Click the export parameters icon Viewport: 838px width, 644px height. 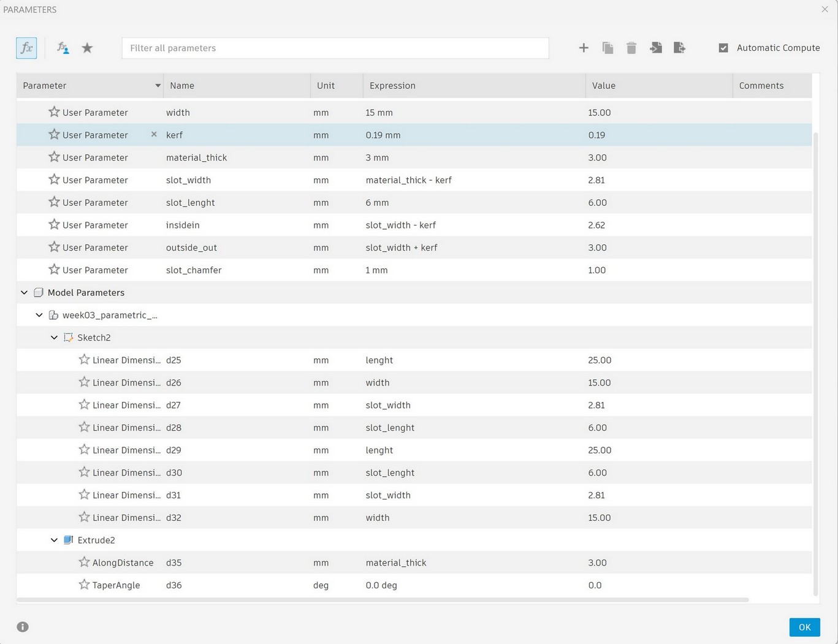click(679, 48)
